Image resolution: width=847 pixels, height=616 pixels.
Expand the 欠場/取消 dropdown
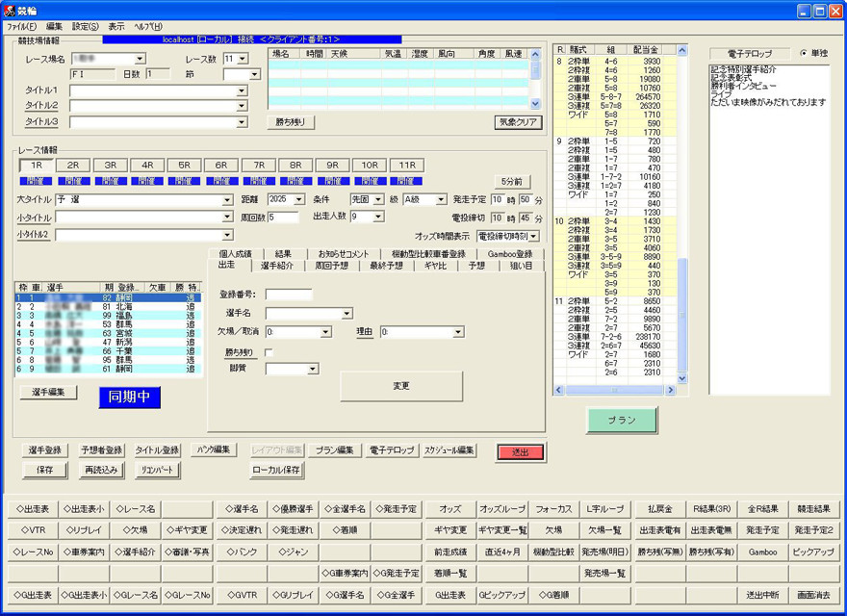tap(325, 332)
